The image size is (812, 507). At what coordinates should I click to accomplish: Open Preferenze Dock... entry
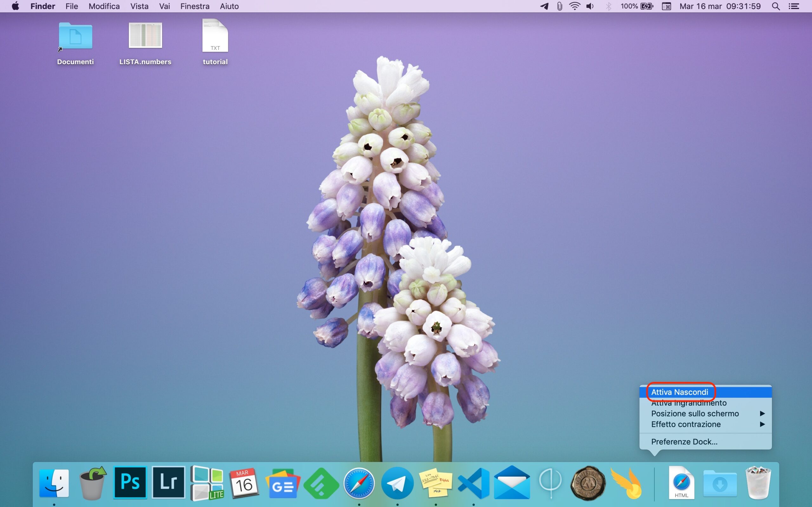click(x=684, y=442)
